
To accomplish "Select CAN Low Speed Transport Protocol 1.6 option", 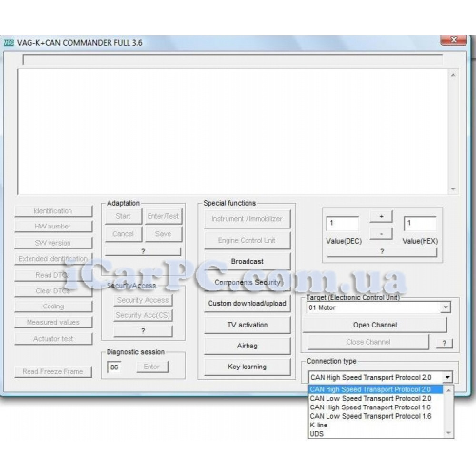I will point(376,416).
